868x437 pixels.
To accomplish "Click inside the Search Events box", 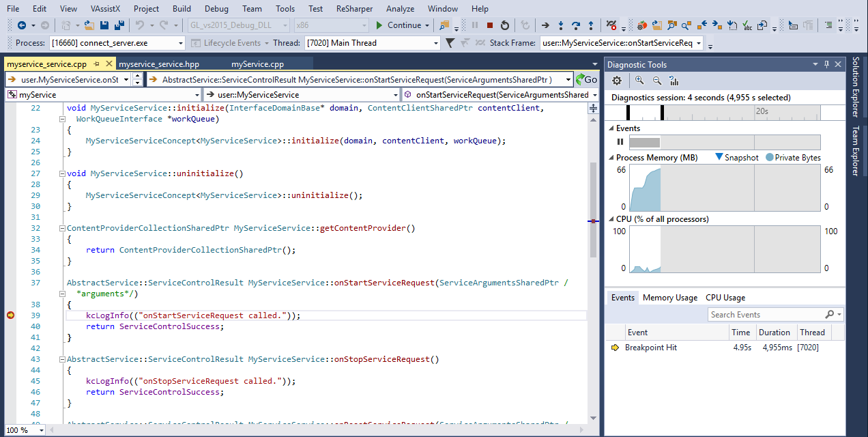I will pos(764,314).
